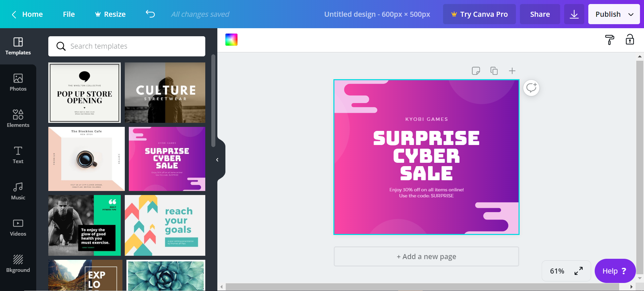
Task: Click Try Canva Pro button
Action: pyautogui.click(x=479, y=14)
